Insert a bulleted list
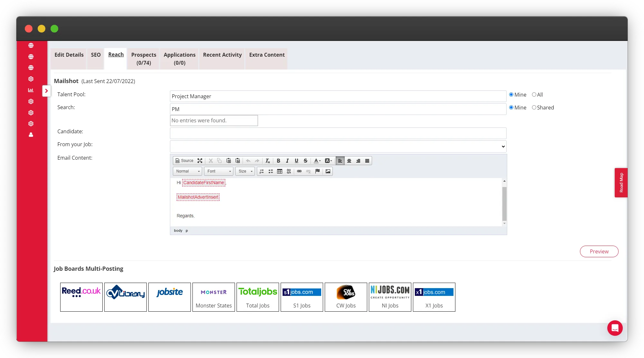 [271, 171]
